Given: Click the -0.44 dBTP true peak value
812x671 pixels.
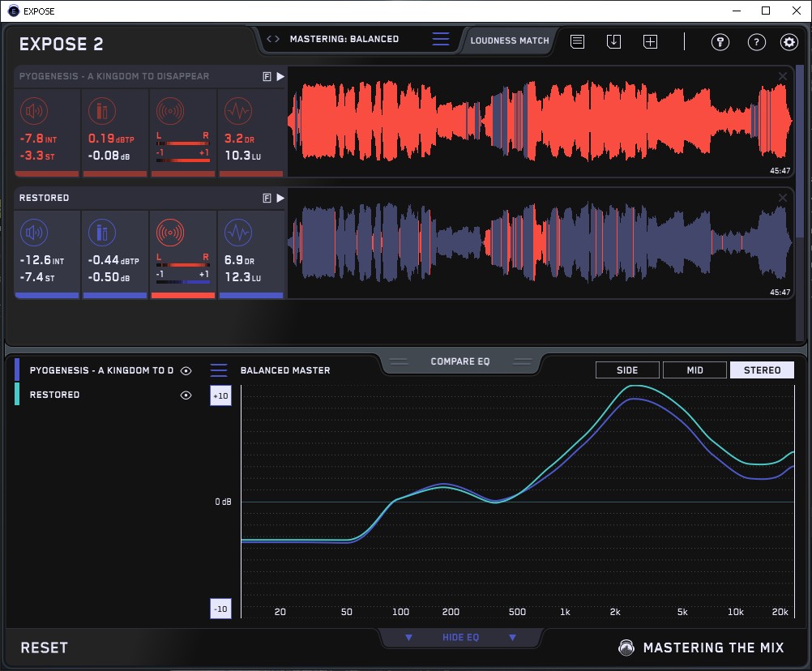Looking at the screenshot, I should pyautogui.click(x=113, y=260).
